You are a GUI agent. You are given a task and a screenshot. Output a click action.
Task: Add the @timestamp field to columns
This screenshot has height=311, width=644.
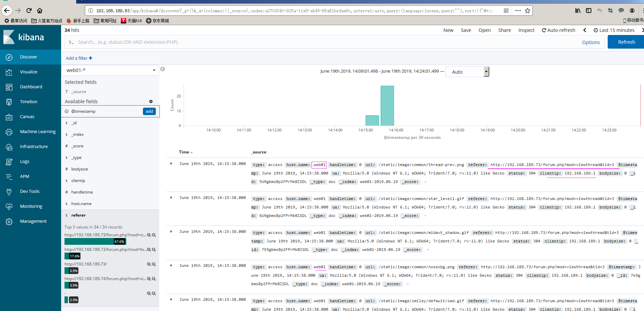point(149,111)
